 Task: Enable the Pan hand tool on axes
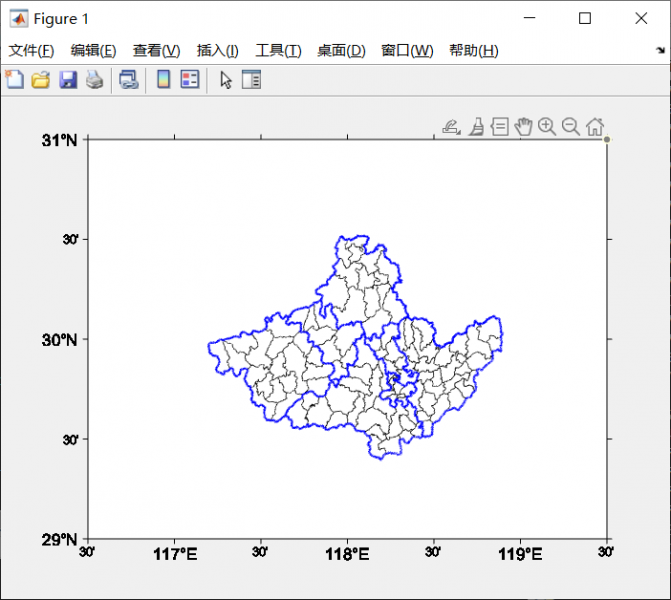point(523,126)
